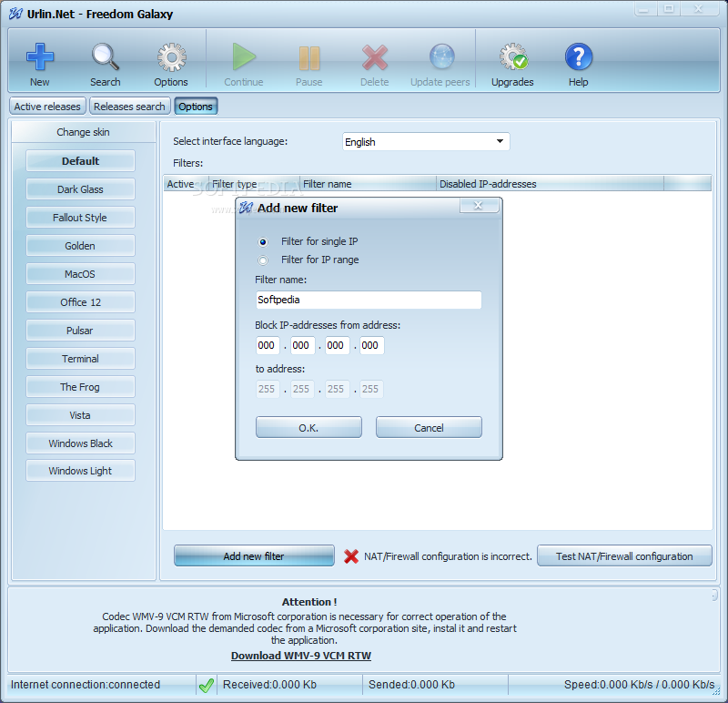Click the Add new filter button
This screenshot has width=728, height=703.
[254, 556]
